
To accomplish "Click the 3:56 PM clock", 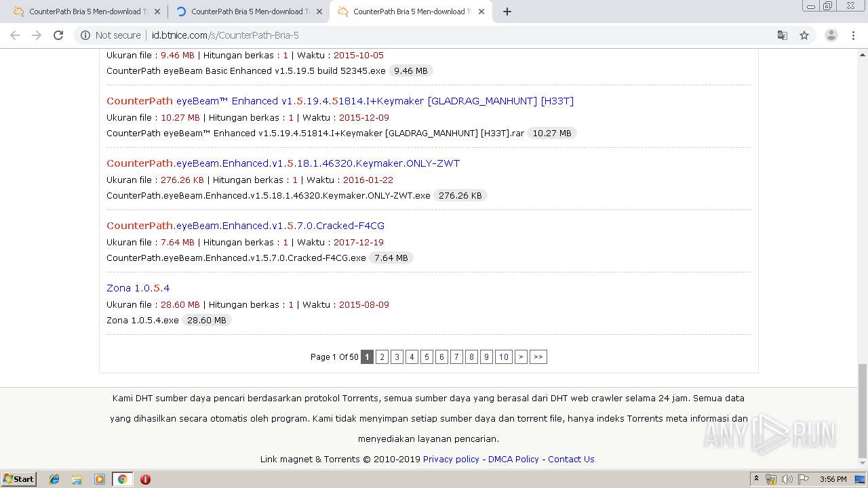I will pos(833,479).
